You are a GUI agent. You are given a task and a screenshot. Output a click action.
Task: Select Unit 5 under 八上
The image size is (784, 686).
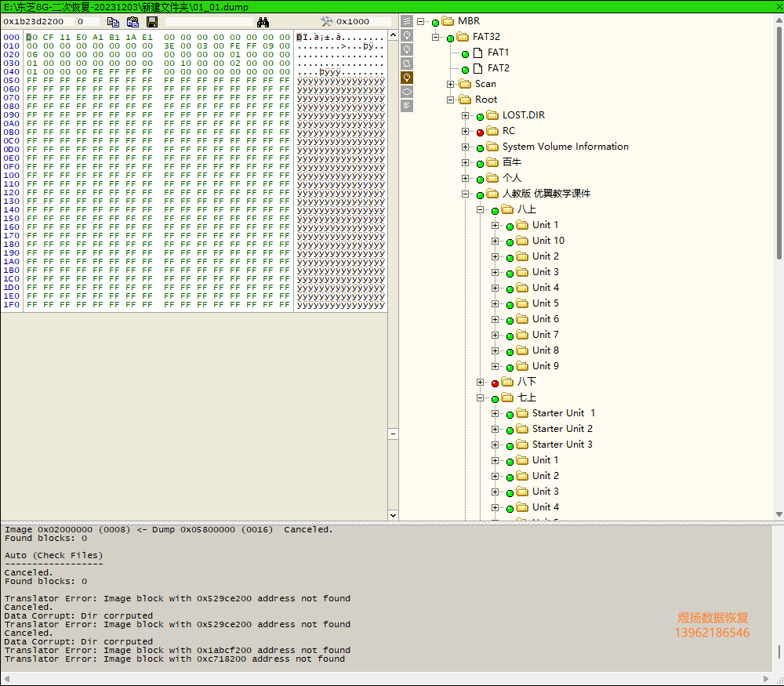[x=545, y=303]
